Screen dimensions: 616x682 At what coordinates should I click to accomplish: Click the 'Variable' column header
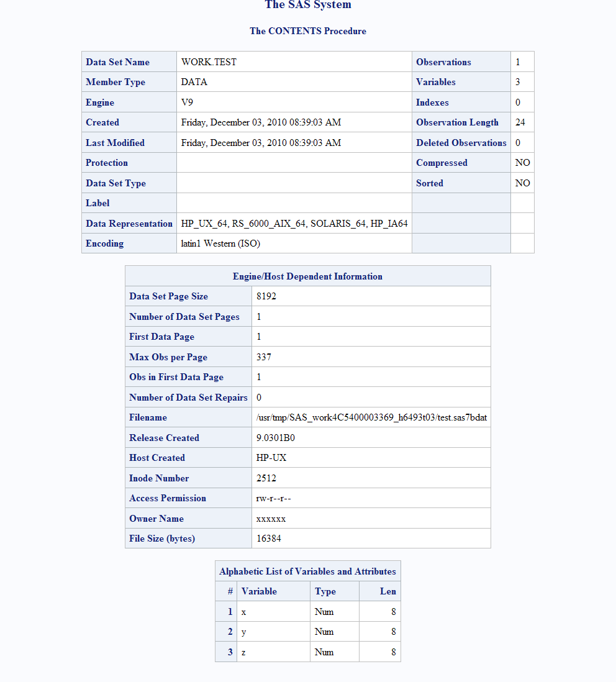point(259,591)
